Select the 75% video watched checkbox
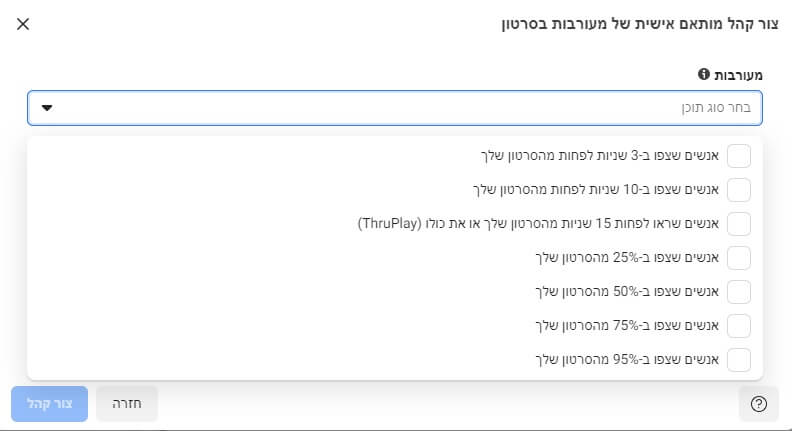Image resolution: width=792 pixels, height=431 pixels. pyautogui.click(x=738, y=326)
